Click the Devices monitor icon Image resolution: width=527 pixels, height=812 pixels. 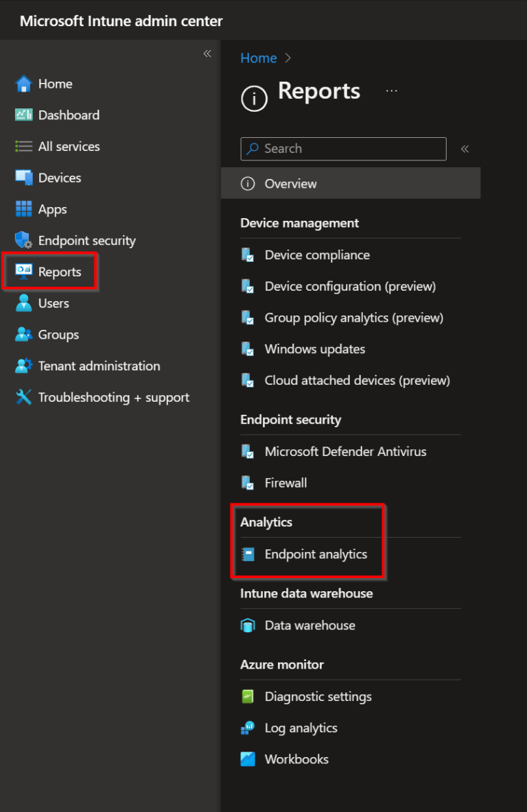coord(24,178)
